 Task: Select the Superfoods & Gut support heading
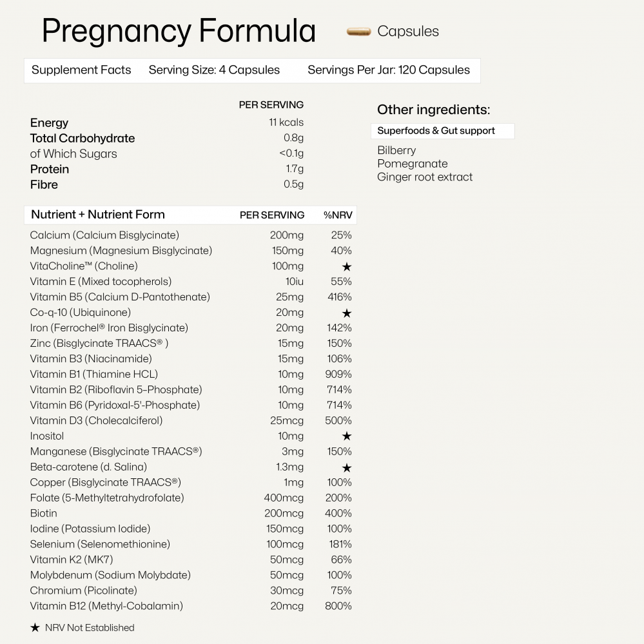tap(436, 131)
